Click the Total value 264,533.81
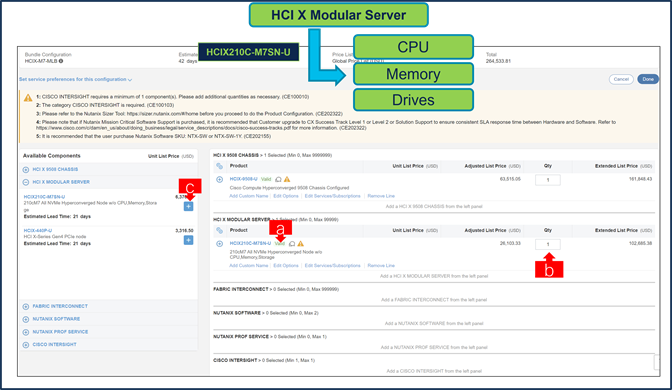 (498, 61)
